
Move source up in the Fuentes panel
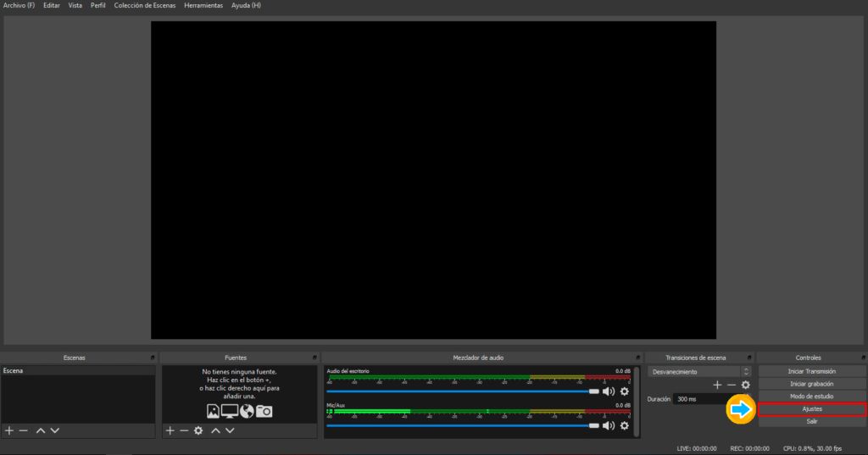pos(215,430)
